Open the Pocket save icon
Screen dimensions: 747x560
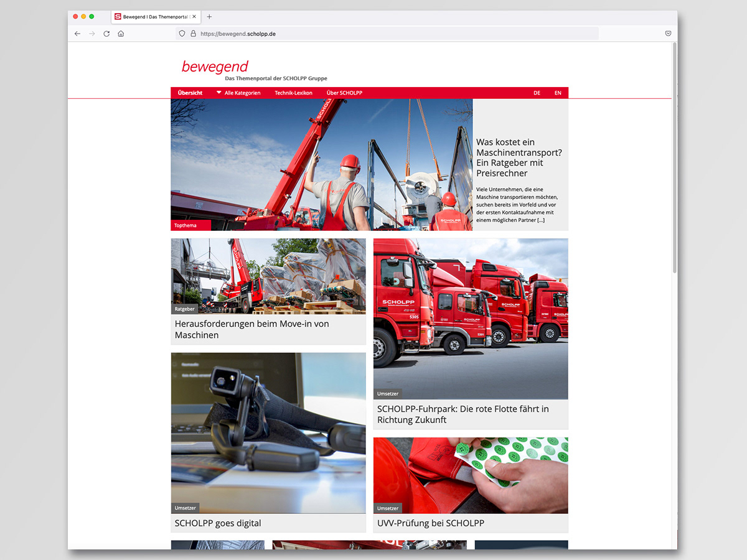668,34
